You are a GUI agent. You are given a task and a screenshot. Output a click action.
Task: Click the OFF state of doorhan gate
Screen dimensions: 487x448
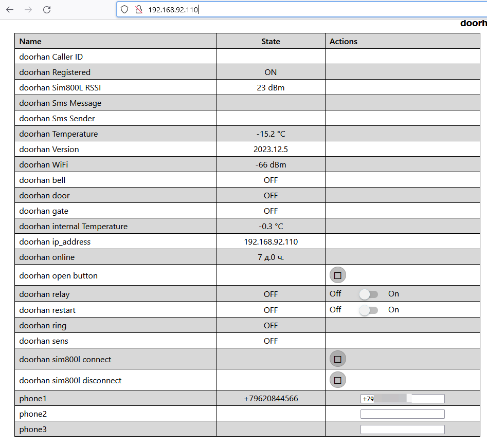coord(270,211)
